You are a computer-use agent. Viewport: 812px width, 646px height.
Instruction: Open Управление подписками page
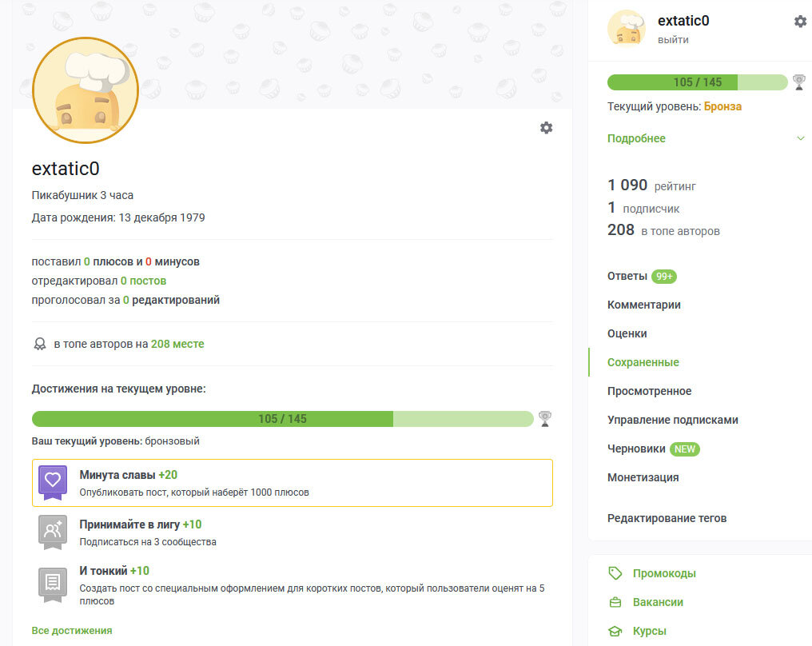(x=673, y=420)
